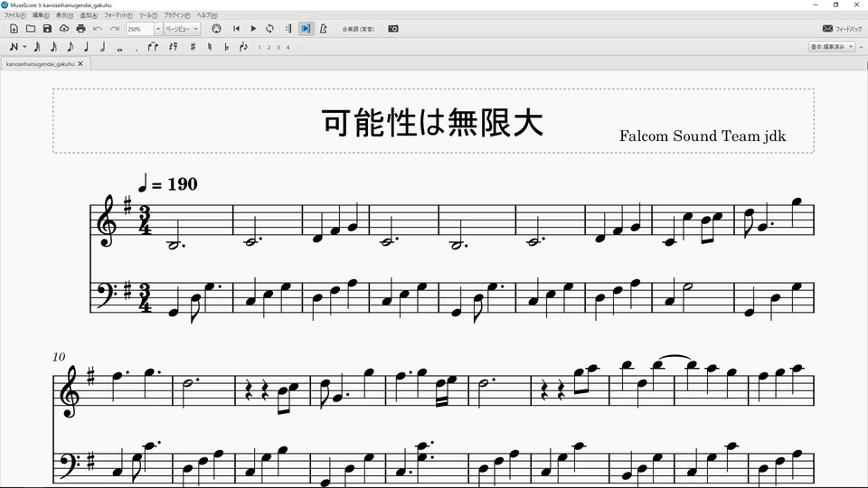Image resolution: width=868 pixels, height=488 pixels.
Task: Flip note direction with the flip icon
Action: coord(243,47)
